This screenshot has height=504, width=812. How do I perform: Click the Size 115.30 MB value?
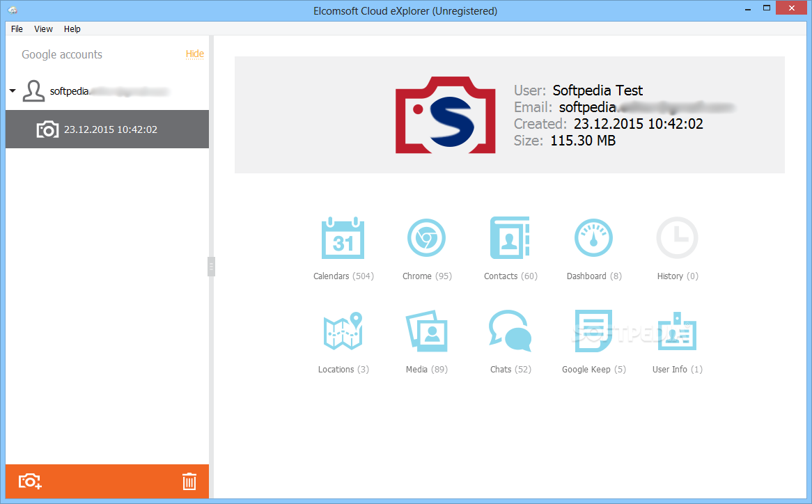coord(583,141)
